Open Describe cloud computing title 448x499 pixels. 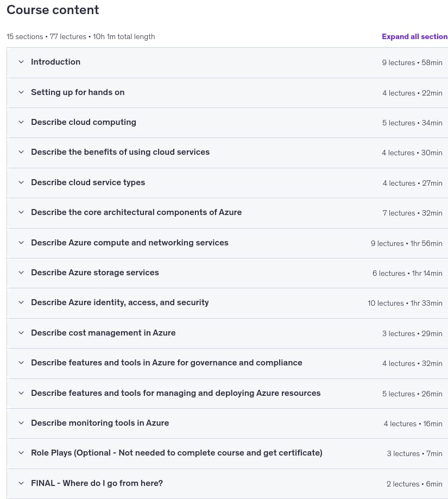(84, 122)
